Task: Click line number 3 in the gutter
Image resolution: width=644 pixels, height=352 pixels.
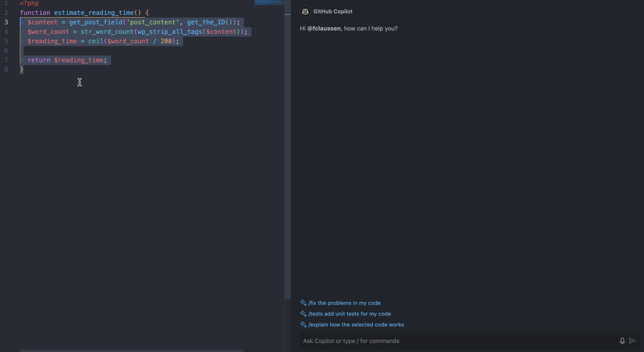Action: coord(6,22)
